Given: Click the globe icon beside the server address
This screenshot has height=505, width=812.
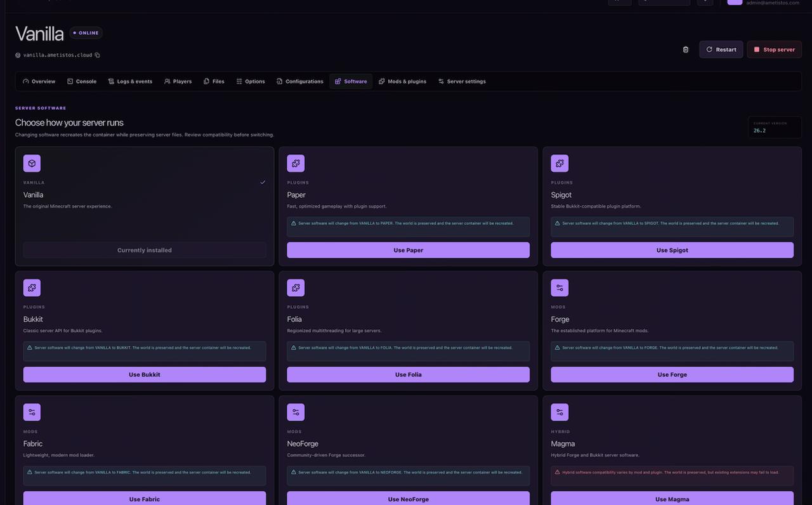Looking at the screenshot, I should coord(18,55).
